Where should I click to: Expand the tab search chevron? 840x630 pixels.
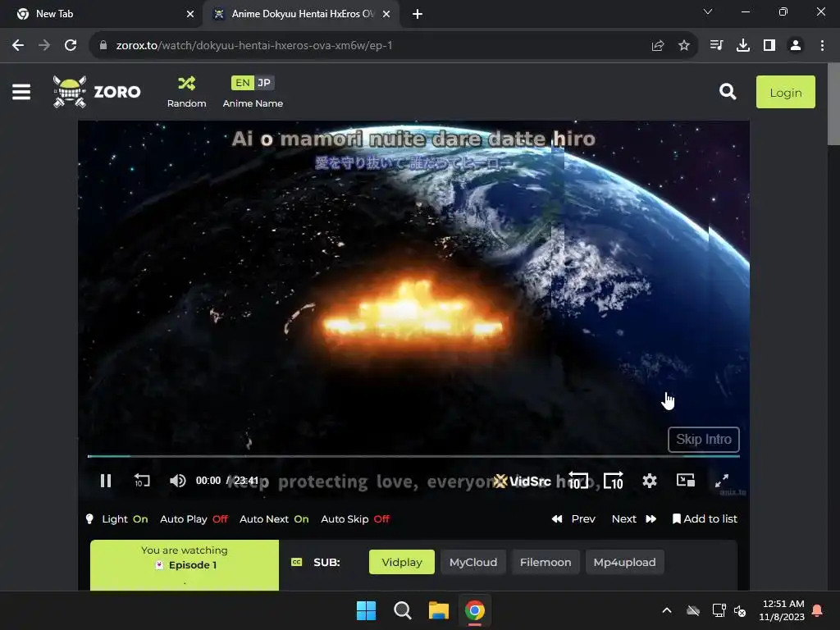point(708,11)
